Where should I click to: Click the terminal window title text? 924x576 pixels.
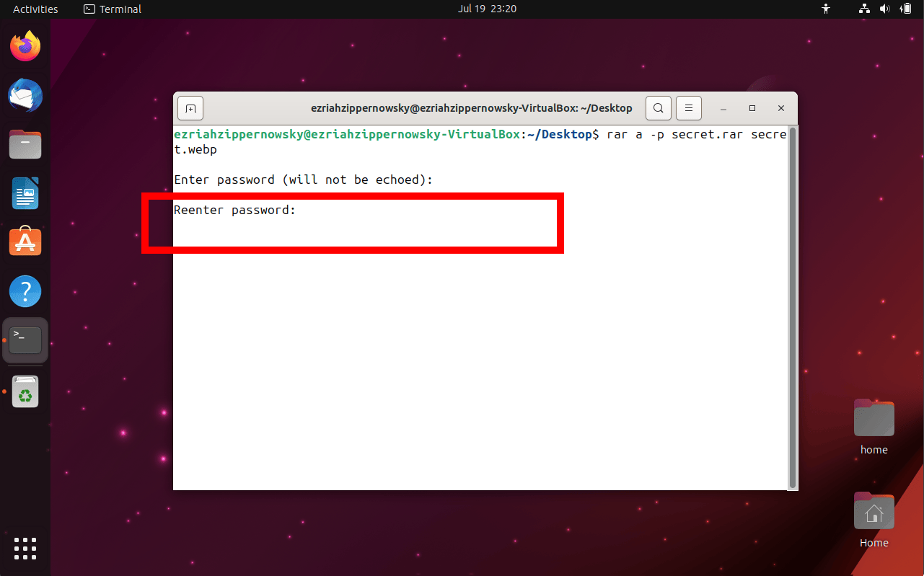pyautogui.click(x=472, y=108)
